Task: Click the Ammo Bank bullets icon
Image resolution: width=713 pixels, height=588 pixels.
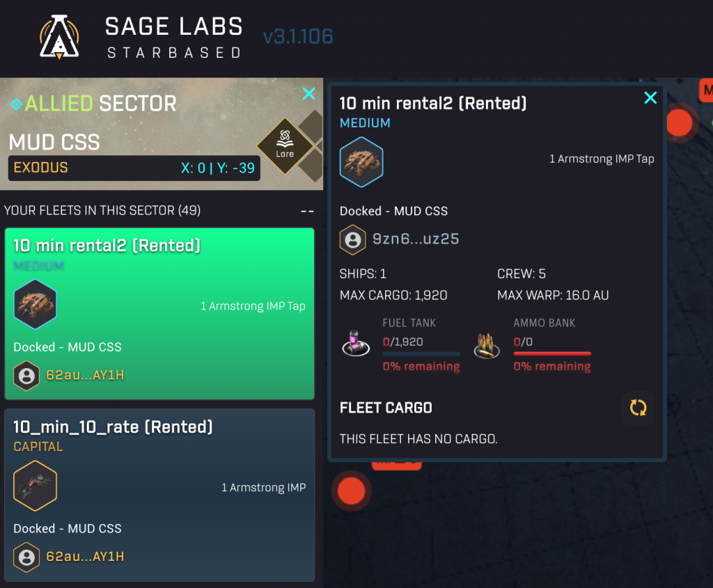Action: 488,344
